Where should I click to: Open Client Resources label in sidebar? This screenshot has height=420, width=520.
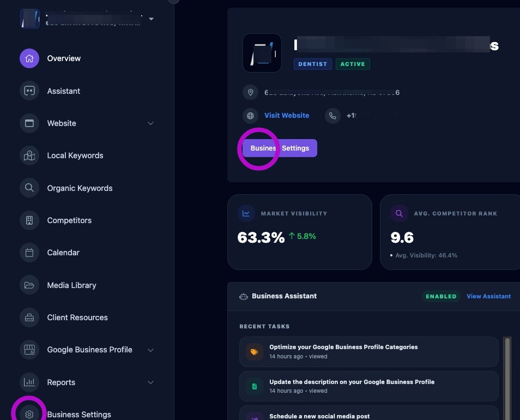pyautogui.click(x=77, y=317)
